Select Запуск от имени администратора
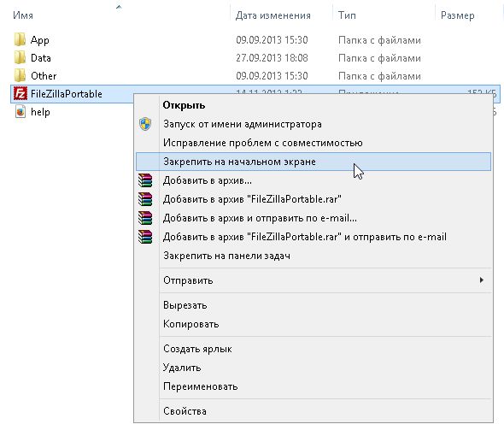 314,124
